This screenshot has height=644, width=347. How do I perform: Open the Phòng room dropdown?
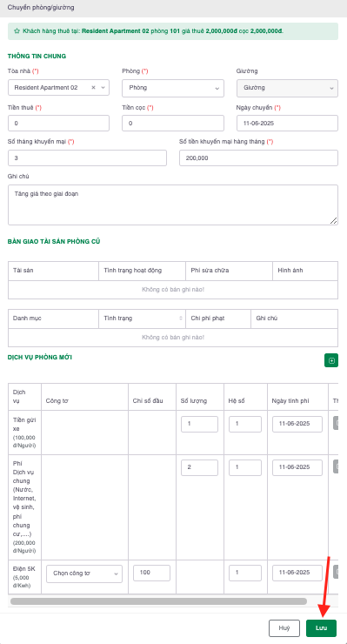point(173,88)
